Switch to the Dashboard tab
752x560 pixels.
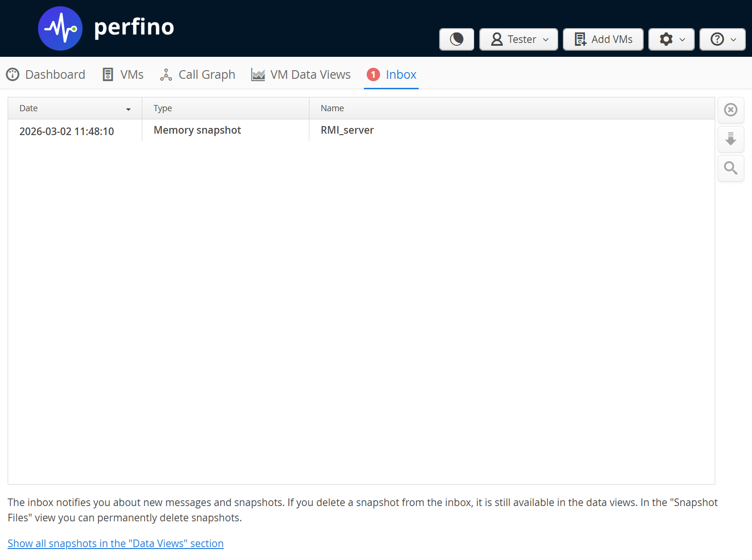(46, 74)
